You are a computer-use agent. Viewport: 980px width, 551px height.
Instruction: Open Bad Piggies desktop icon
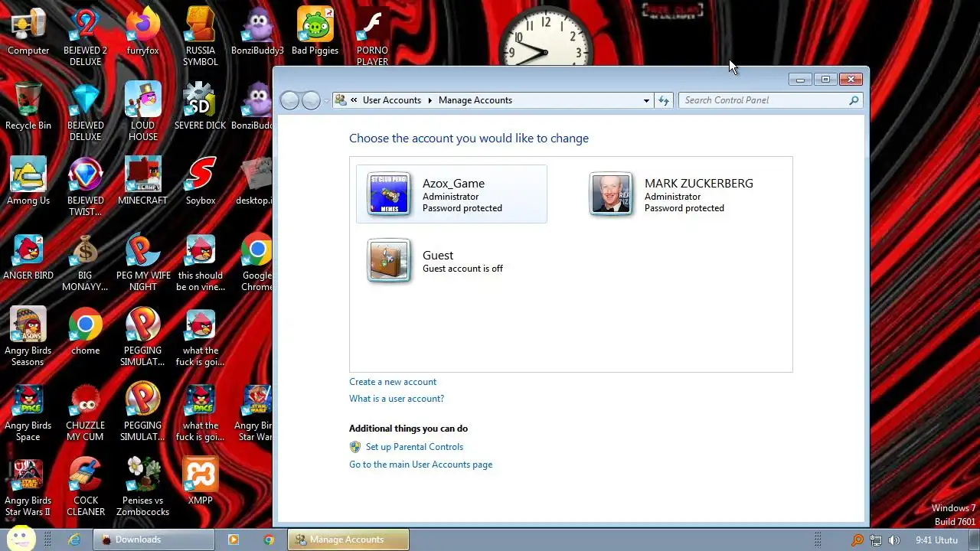[x=315, y=32]
